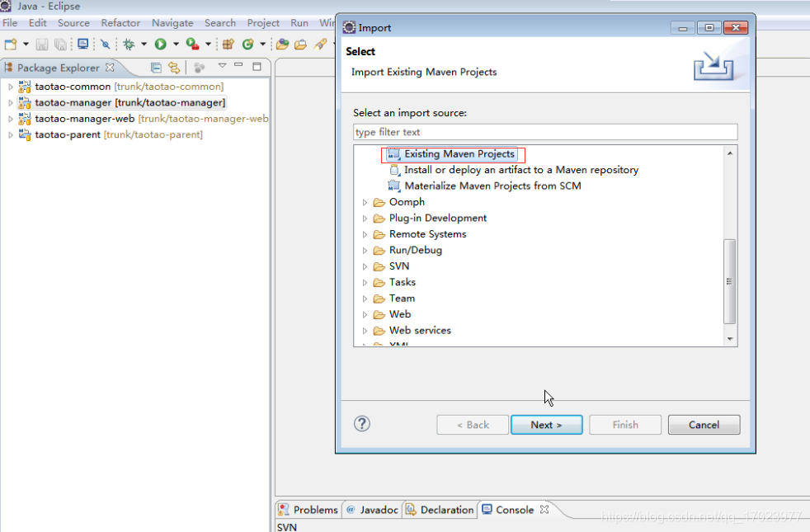Click the import list scrollbar thumb
This screenshot has height=532, width=810.
729,281
